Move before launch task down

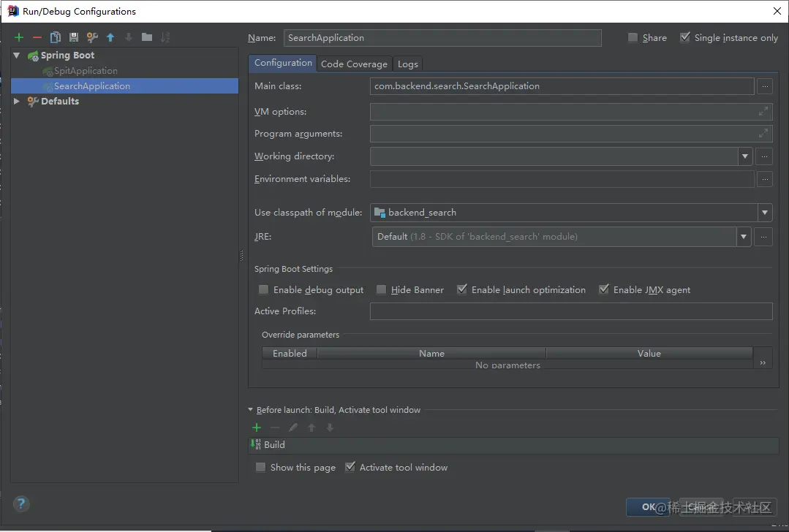click(x=330, y=427)
